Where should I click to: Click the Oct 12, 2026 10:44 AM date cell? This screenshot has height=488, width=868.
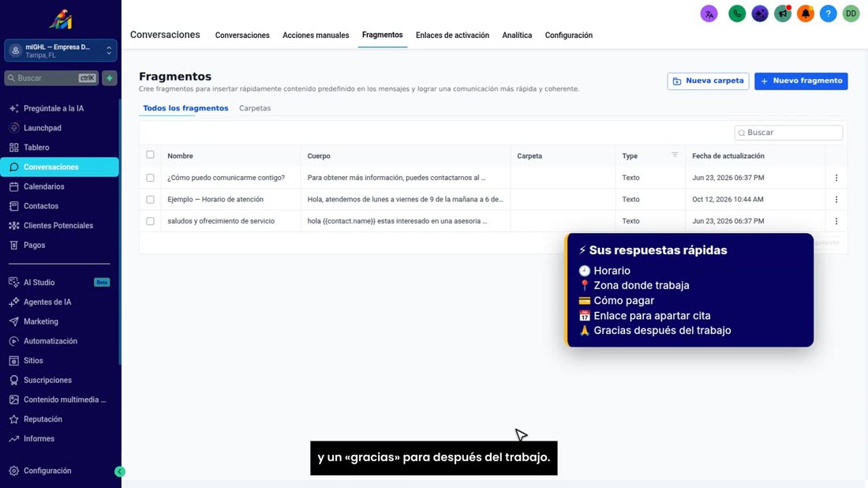point(728,200)
